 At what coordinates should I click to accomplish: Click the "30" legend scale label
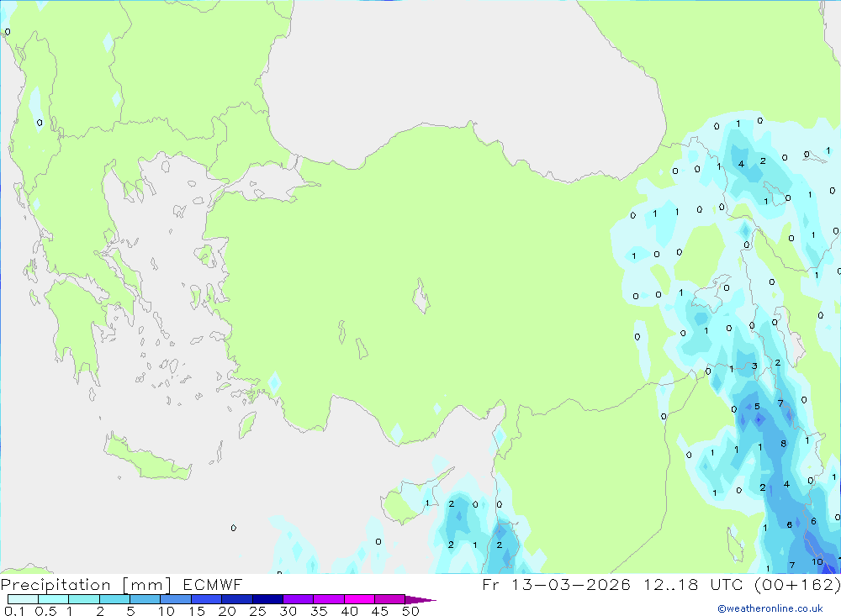(288, 611)
